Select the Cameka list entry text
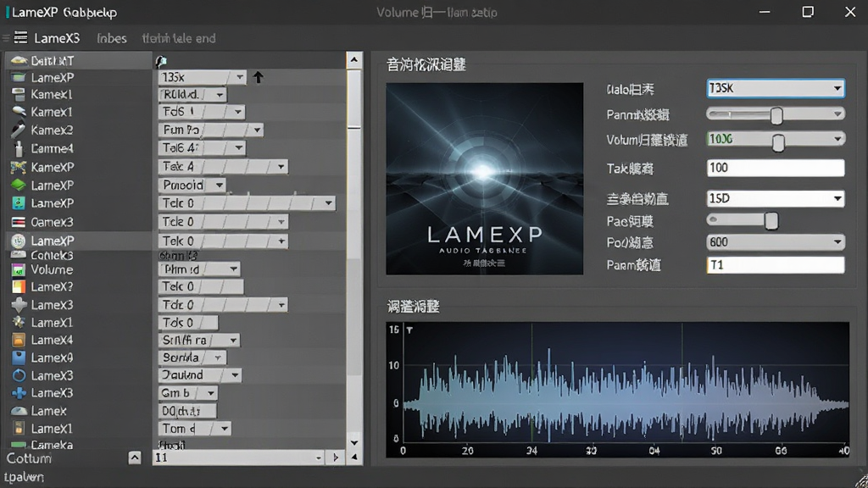868x488 pixels. pos(52,445)
